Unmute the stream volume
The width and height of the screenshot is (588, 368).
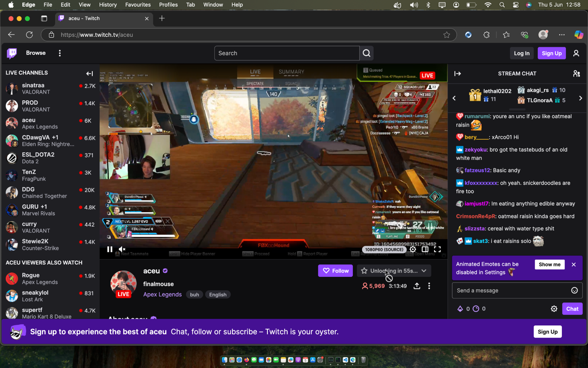coord(122,249)
